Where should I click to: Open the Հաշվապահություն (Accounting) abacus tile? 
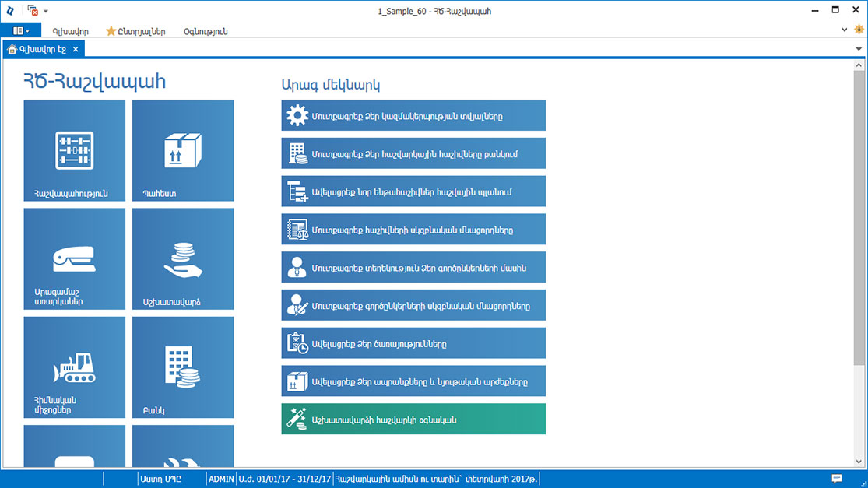pos(75,150)
